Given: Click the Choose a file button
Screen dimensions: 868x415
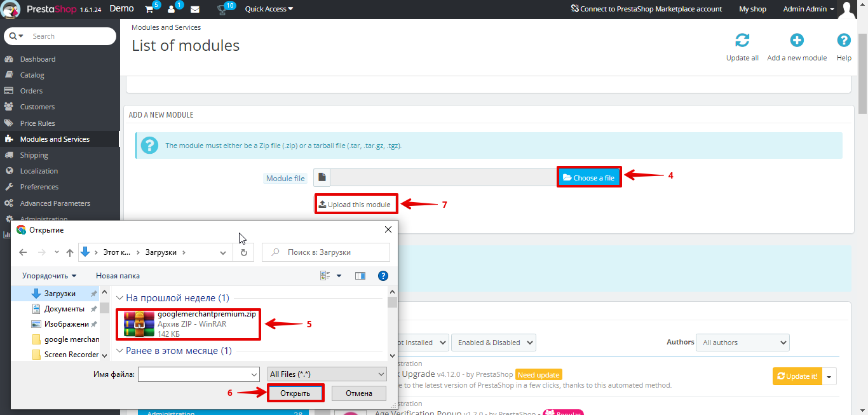Looking at the screenshot, I should click(x=589, y=177).
